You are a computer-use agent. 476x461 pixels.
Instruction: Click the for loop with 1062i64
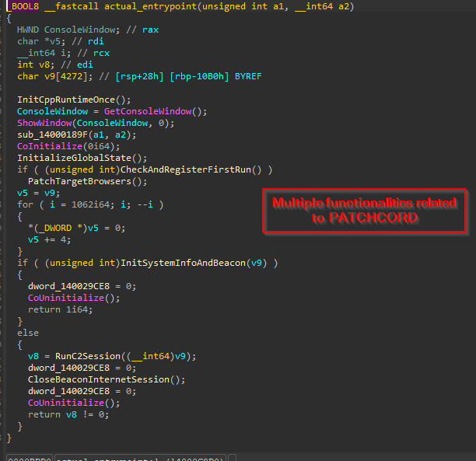tap(90, 204)
